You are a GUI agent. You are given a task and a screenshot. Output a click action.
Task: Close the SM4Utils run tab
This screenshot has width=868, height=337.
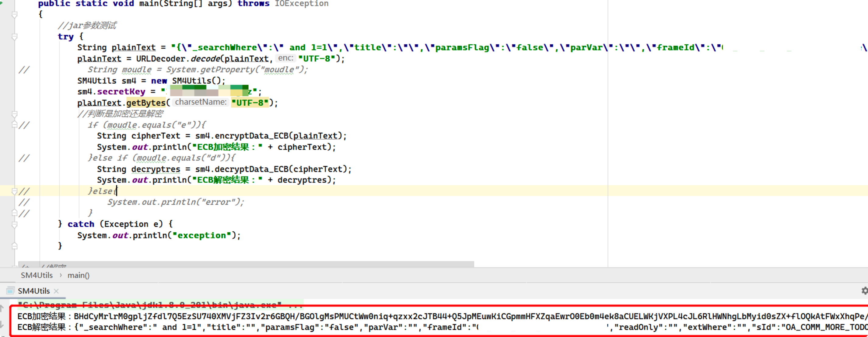(x=56, y=291)
